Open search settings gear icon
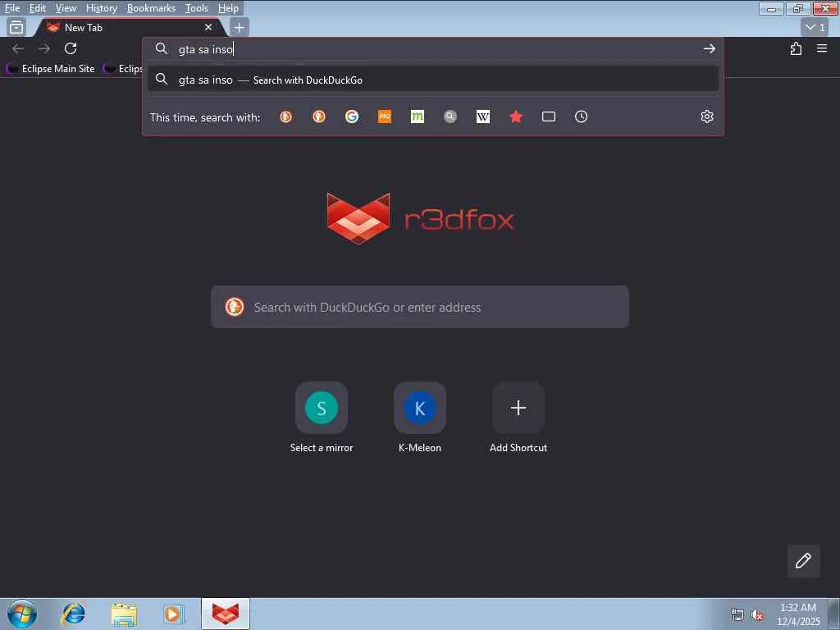This screenshot has height=630, width=840. [x=707, y=116]
